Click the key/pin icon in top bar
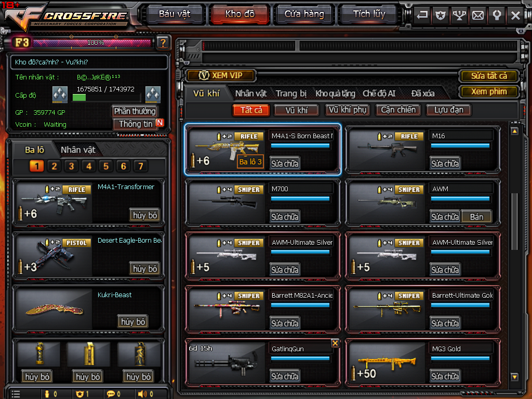Image resolution: width=532 pixels, height=399 pixels. click(497, 15)
